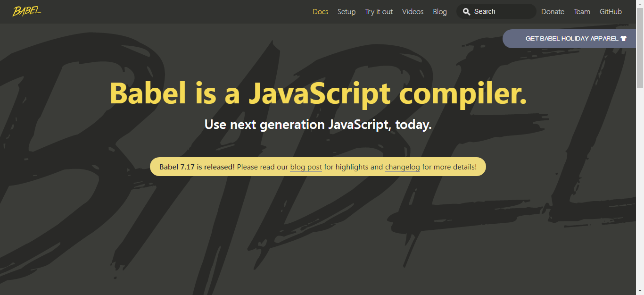Screen dimensions: 644x295
Task: View the Team page
Action: click(582, 12)
